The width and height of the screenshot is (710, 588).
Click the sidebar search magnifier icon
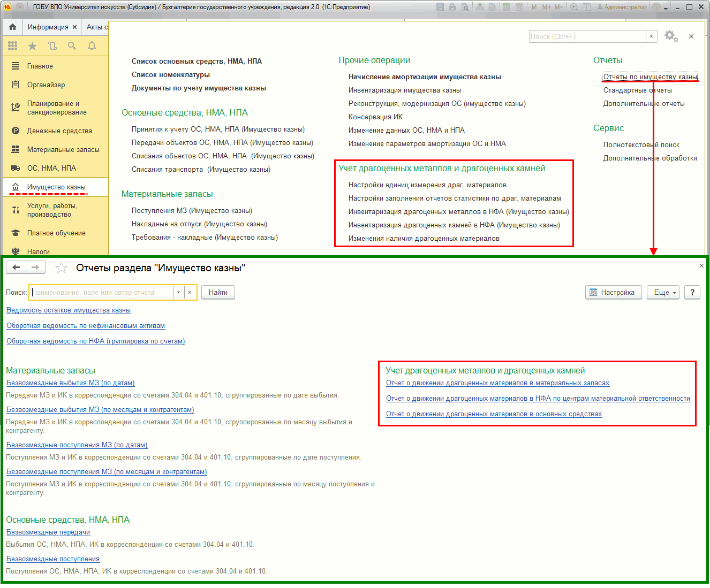click(72, 46)
